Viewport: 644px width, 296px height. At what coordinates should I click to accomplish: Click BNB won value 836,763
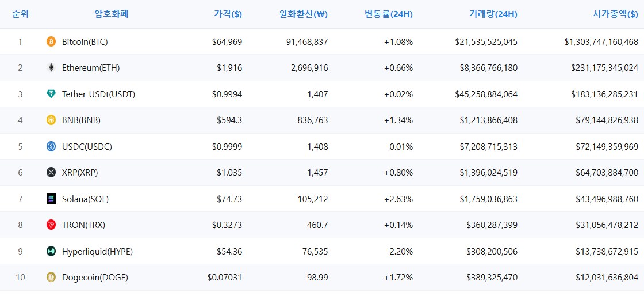tap(314, 120)
